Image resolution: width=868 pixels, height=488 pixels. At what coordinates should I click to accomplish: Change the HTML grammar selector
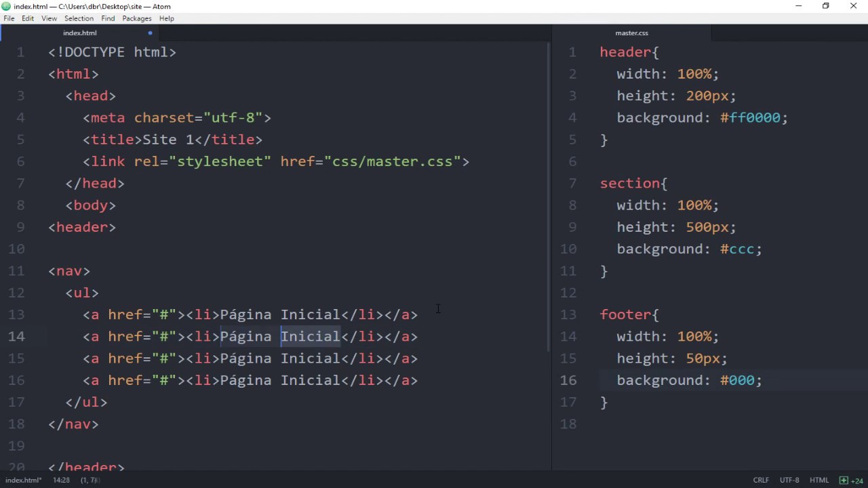[818, 480]
